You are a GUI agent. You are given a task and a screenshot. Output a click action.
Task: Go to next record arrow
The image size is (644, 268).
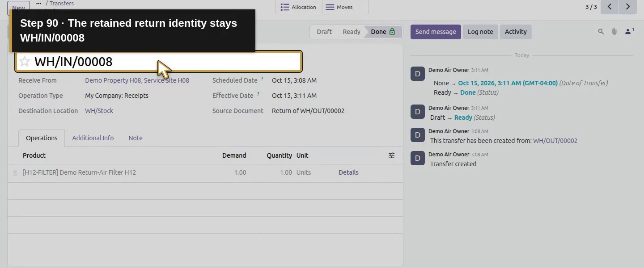click(628, 7)
